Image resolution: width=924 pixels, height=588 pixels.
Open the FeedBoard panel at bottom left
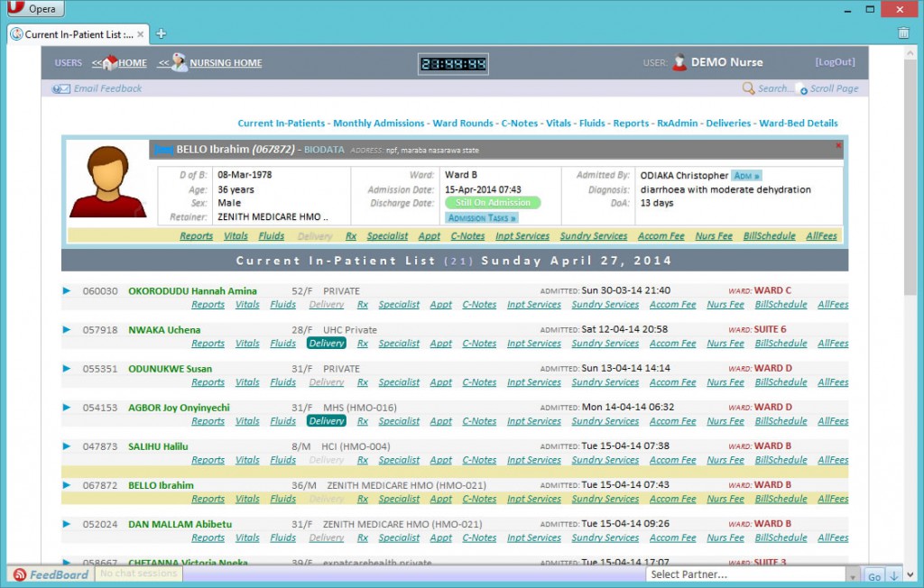click(50, 574)
